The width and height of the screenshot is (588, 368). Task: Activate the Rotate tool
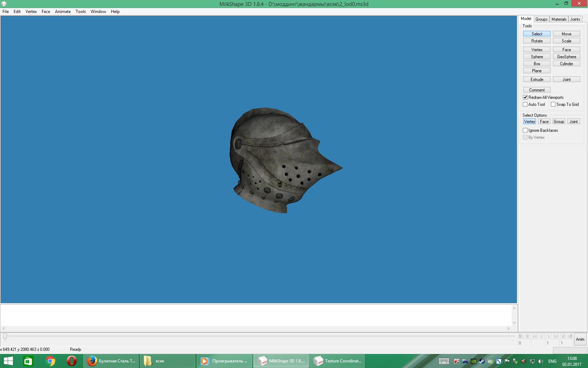tap(537, 41)
